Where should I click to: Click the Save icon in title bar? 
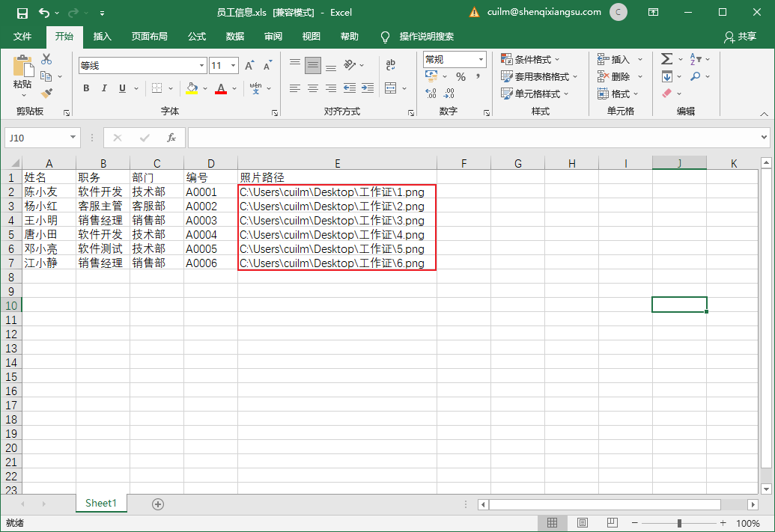pyautogui.click(x=22, y=13)
